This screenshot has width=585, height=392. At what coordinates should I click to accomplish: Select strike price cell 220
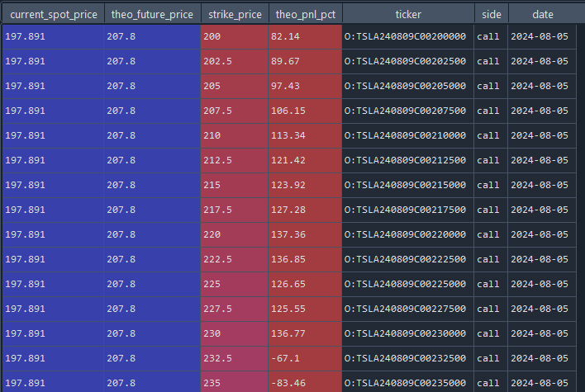click(235, 234)
